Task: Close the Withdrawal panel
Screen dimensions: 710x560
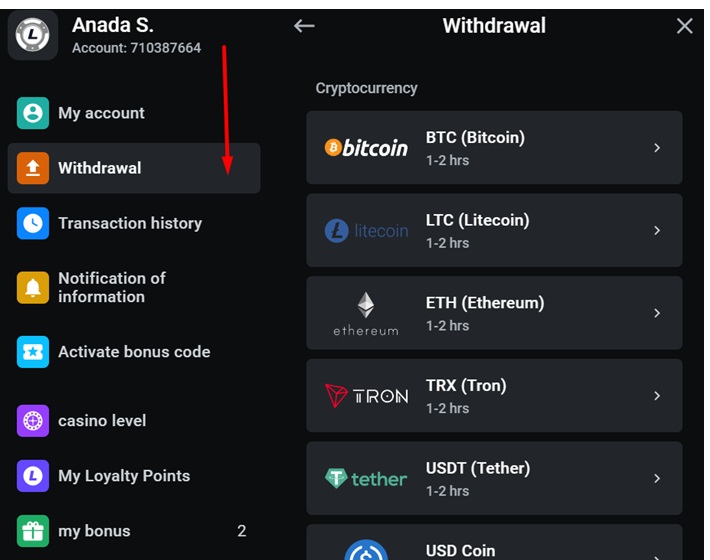Action: pos(684,26)
